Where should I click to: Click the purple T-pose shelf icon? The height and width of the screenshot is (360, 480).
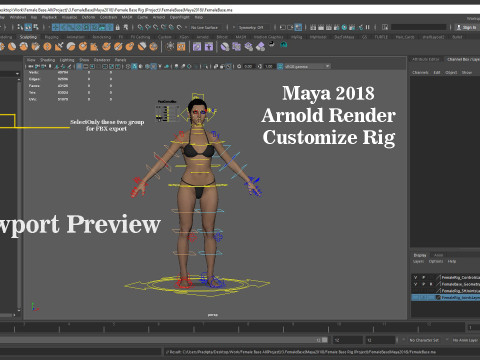pos(209,46)
